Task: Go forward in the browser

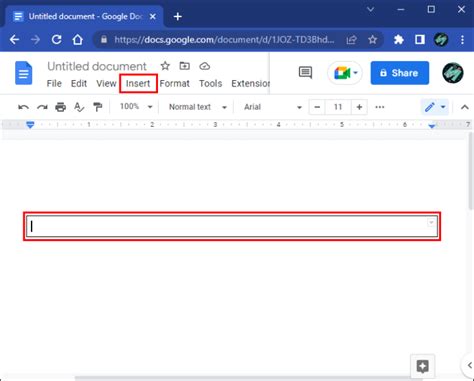Action: [35, 40]
